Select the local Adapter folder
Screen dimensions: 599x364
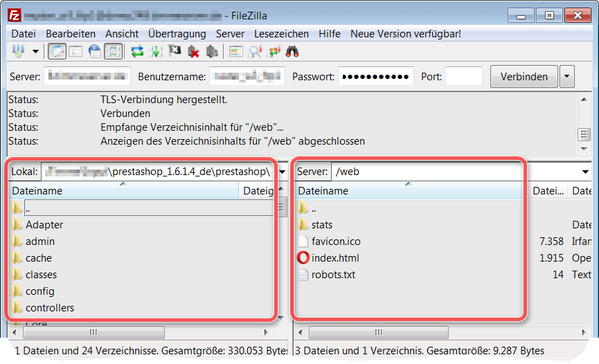click(x=44, y=225)
